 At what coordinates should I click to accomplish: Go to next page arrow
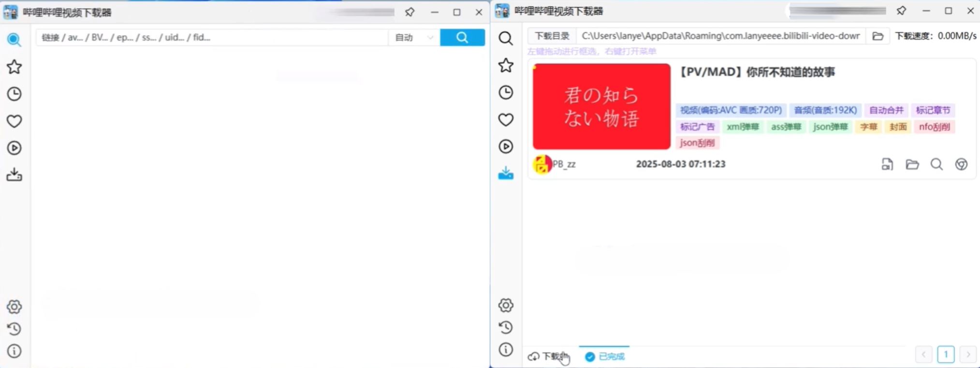tap(968, 354)
